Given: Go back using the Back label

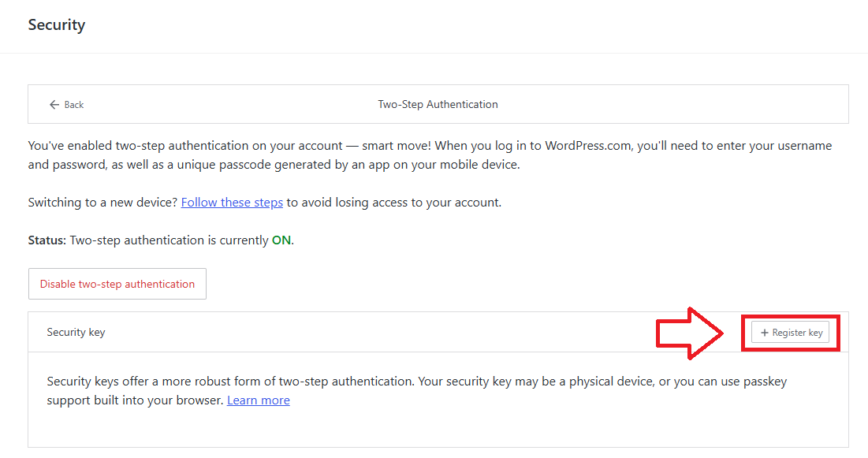Looking at the screenshot, I should 74,105.
